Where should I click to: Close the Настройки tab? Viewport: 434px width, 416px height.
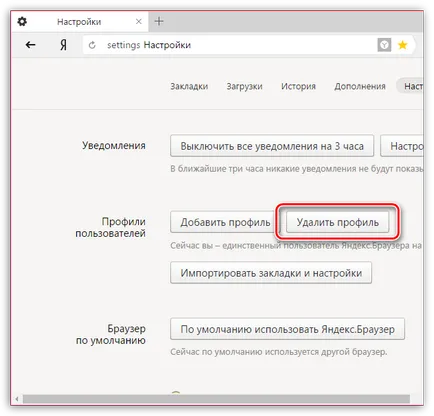[139, 22]
